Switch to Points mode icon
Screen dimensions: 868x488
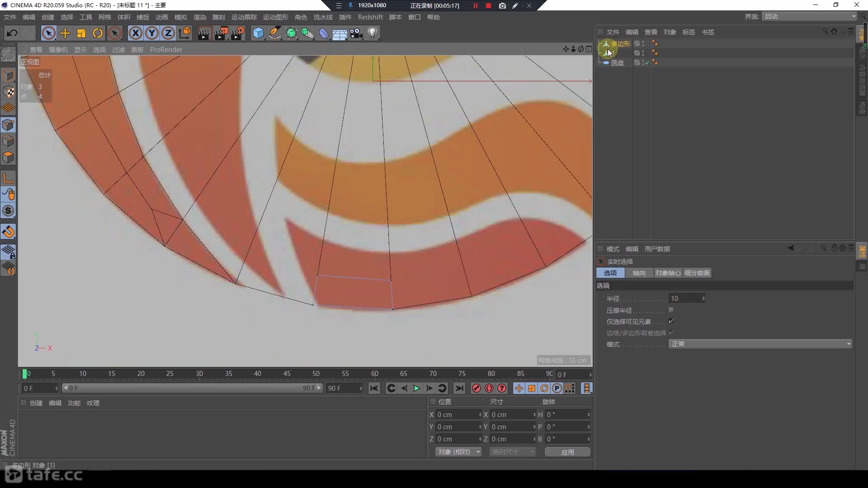click(x=8, y=125)
